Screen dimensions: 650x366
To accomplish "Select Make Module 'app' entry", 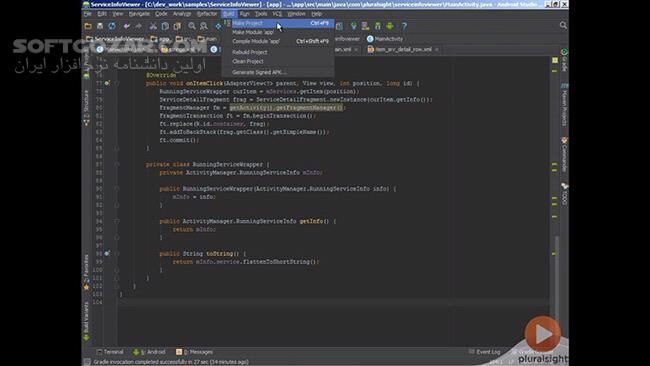I will (x=278, y=32).
